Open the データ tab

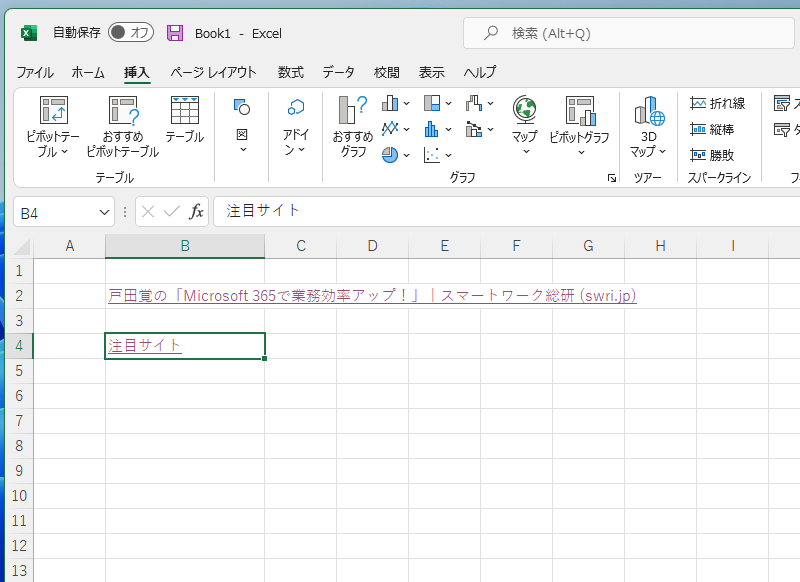(x=338, y=72)
